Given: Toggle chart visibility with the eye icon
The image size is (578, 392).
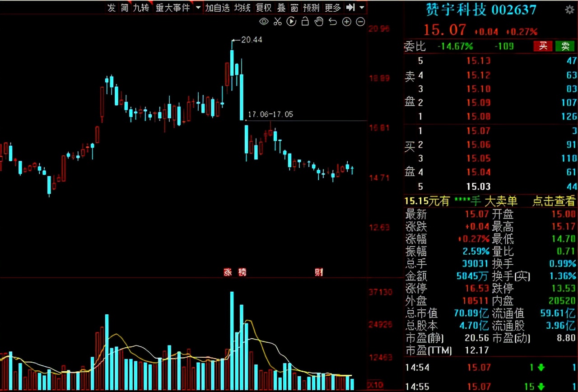Looking at the screenshot, I should (x=264, y=21).
